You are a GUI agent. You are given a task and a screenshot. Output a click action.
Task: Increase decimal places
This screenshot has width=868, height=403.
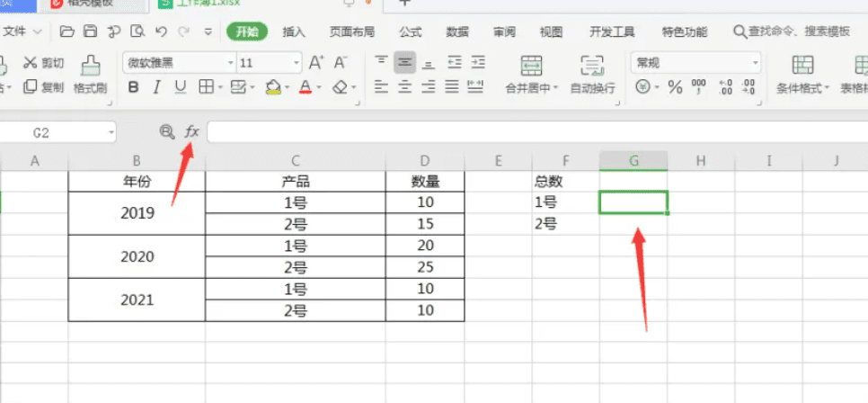coord(724,87)
